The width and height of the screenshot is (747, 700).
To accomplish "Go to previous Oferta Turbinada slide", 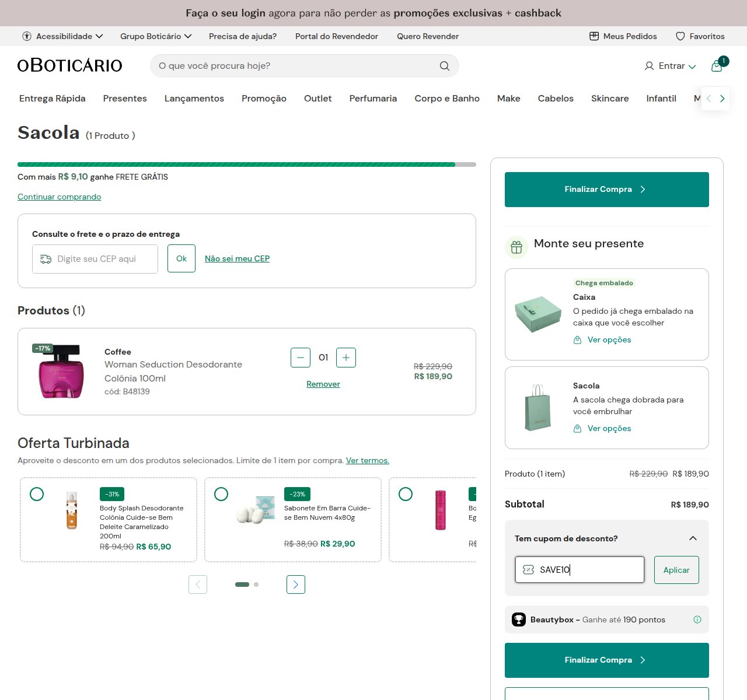I will click(x=198, y=584).
